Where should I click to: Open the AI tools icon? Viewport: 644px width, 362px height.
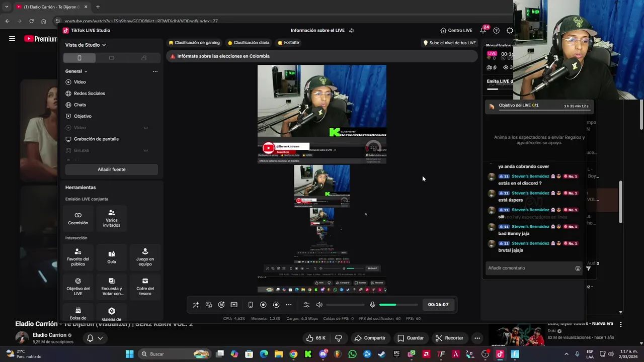click(x=221, y=305)
